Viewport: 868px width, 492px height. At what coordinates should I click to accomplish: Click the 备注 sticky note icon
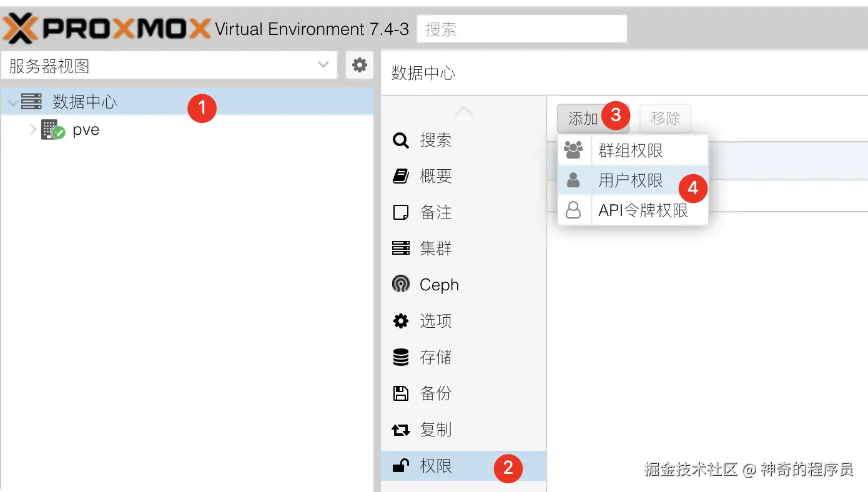tap(400, 212)
